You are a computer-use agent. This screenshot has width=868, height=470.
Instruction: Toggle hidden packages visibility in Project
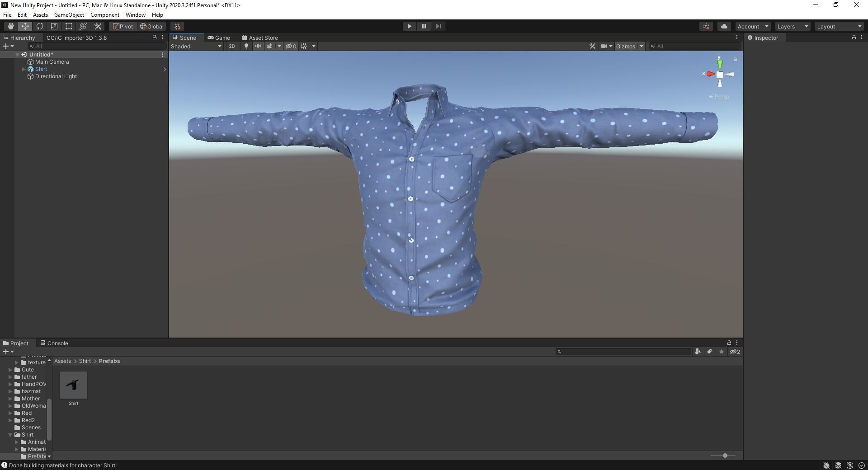point(735,352)
